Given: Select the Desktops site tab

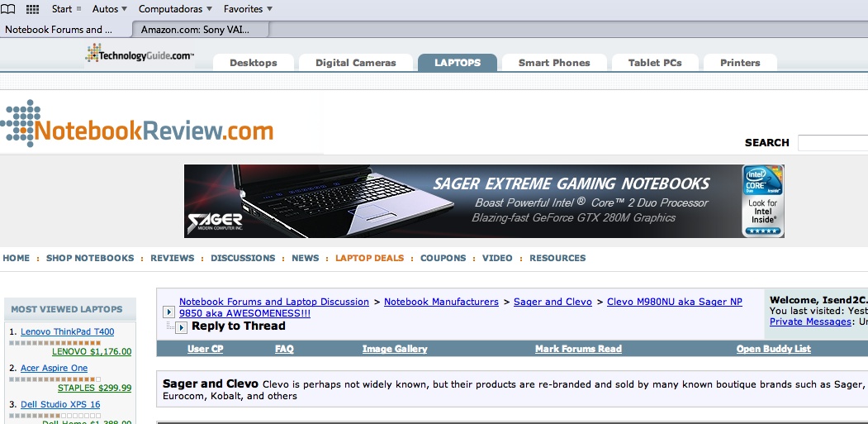Looking at the screenshot, I should tap(253, 63).
